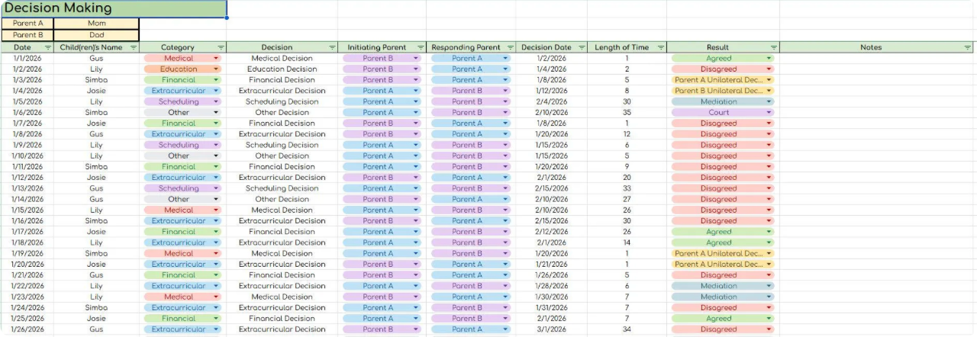Open the filter icon on the Date header

(48, 47)
